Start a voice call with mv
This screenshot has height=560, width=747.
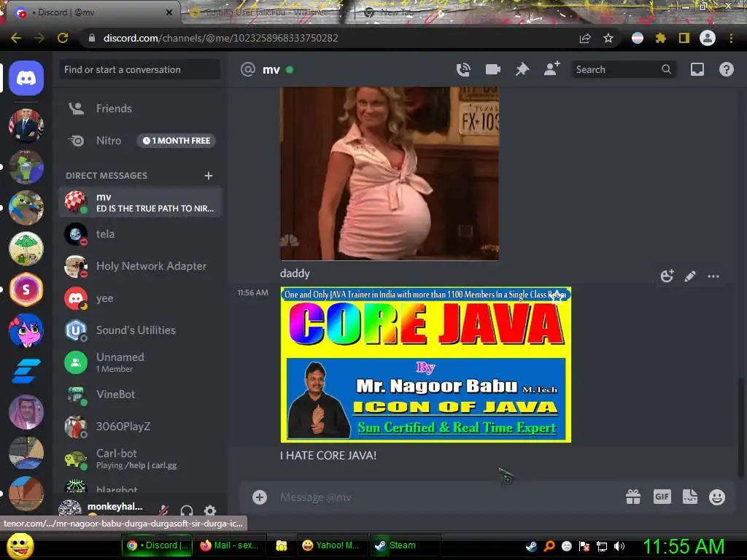point(463,69)
